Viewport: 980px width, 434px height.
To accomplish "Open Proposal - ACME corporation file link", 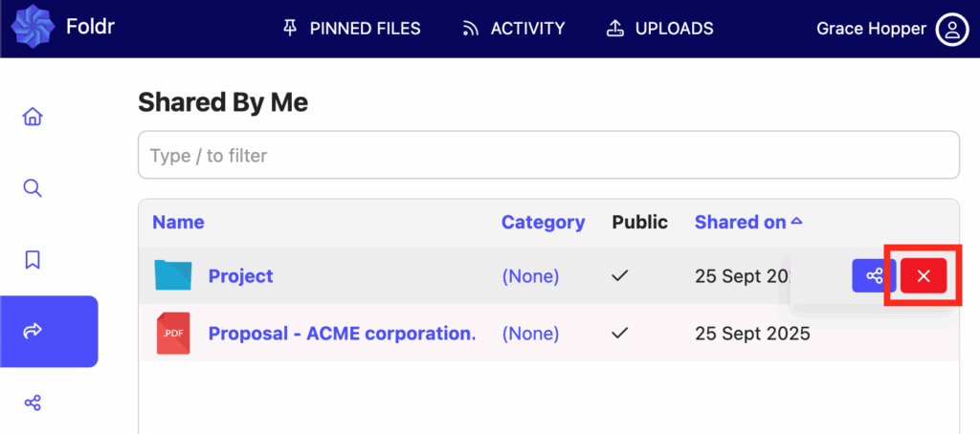I will 342,334.
